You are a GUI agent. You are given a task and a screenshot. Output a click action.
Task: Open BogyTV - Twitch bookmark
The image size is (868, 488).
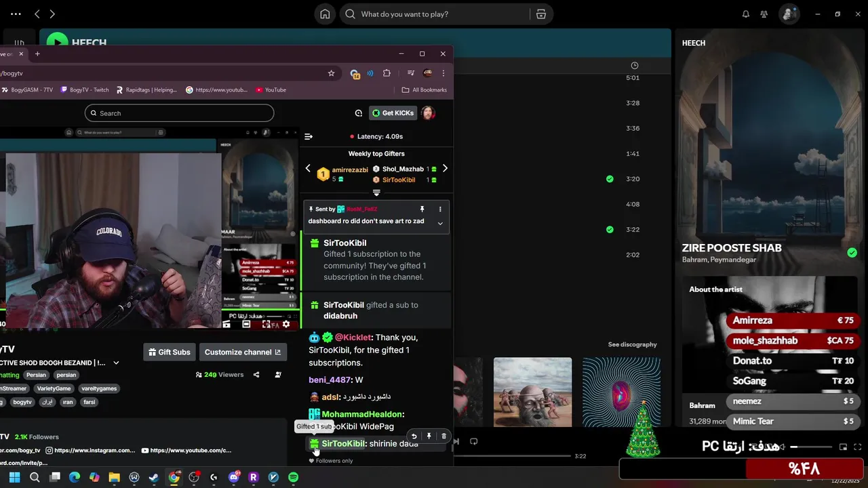[x=85, y=89]
